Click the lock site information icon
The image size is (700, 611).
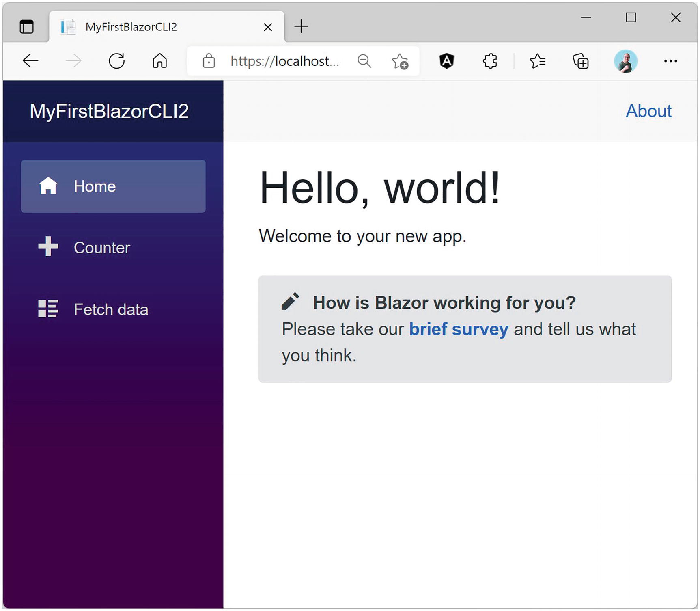point(209,61)
